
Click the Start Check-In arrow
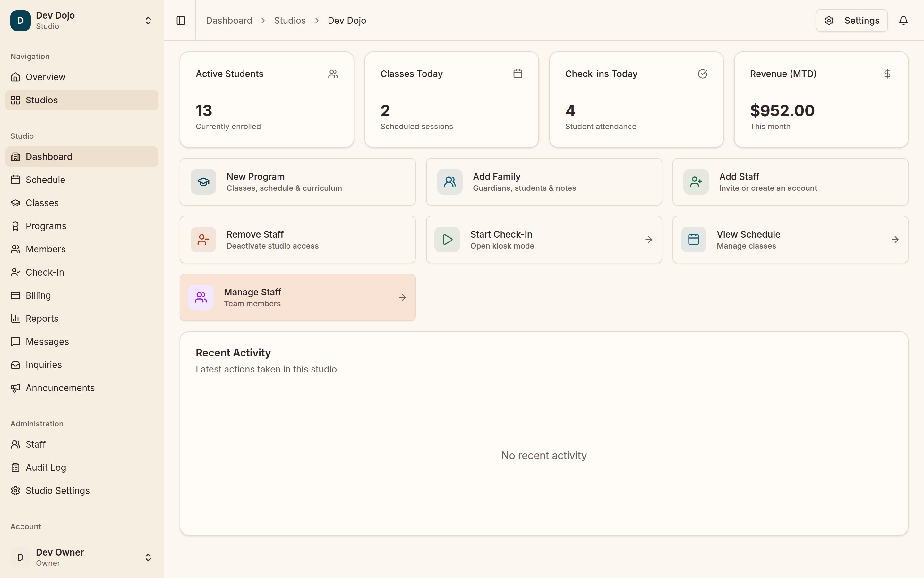coord(649,240)
